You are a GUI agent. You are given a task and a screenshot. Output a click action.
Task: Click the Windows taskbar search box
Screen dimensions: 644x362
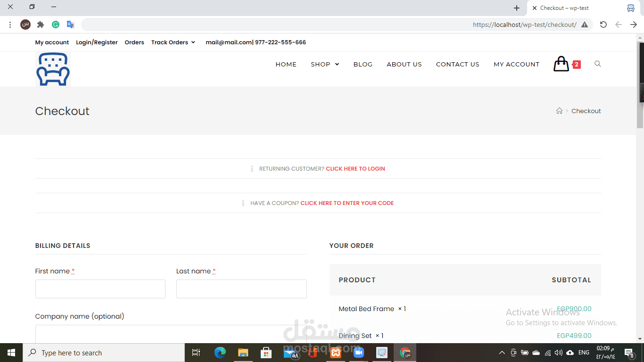click(104, 353)
